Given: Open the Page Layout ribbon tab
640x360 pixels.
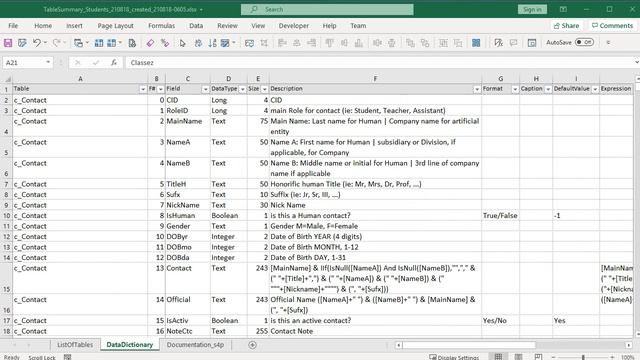Looking at the screenshot, I should coord(116,26).
